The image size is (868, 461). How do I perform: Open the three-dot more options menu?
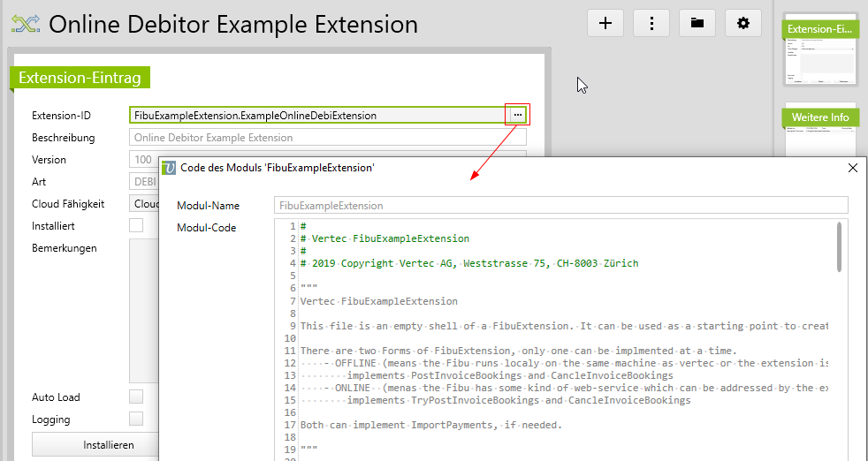[651, 24]
